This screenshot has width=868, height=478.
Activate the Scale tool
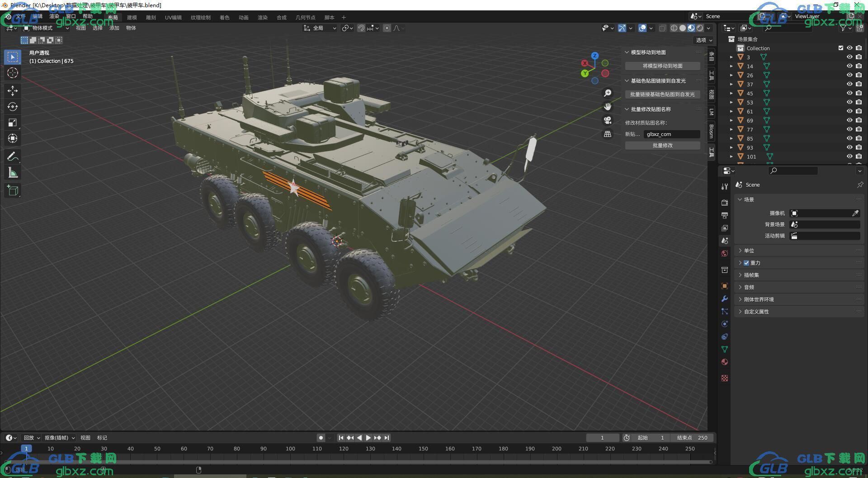[x=13, y=122]
